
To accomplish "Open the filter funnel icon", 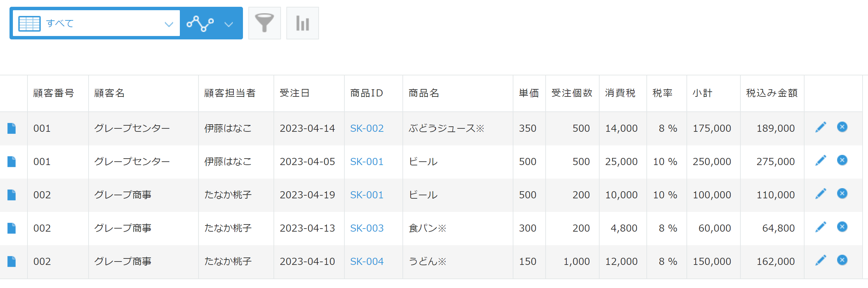I will point(264,23).
